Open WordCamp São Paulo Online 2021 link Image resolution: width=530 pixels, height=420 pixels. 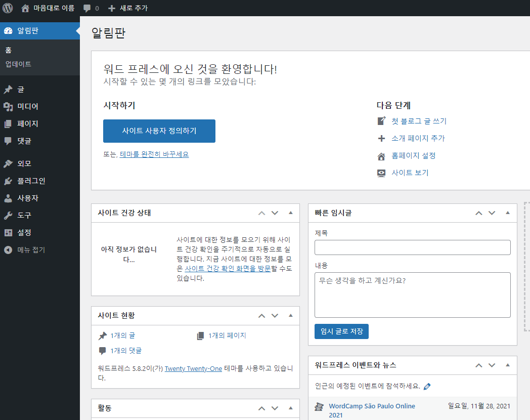coord(372,410)
